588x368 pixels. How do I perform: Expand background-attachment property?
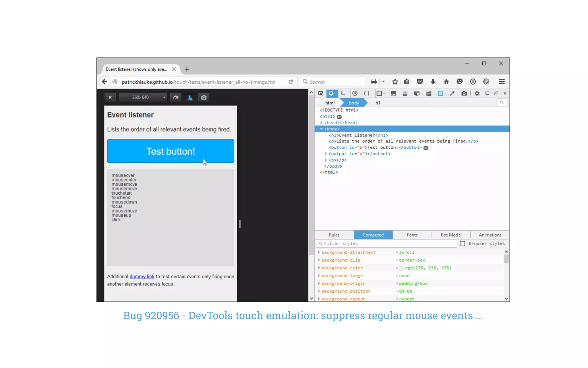point(319,252)
